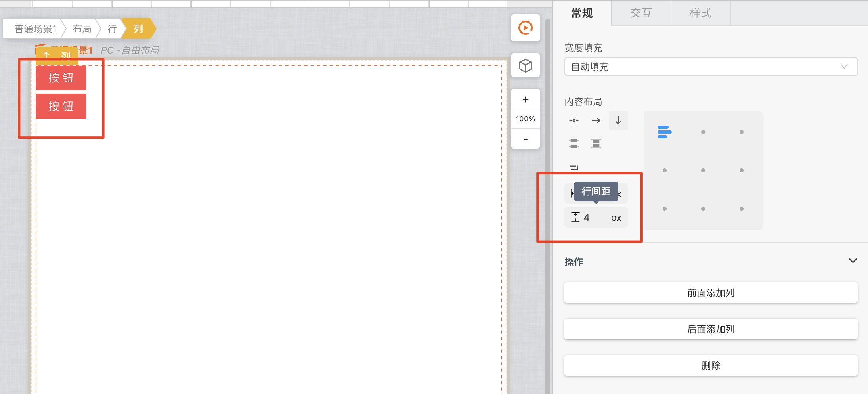Select bottom-left alignment dot

(665, 209)
